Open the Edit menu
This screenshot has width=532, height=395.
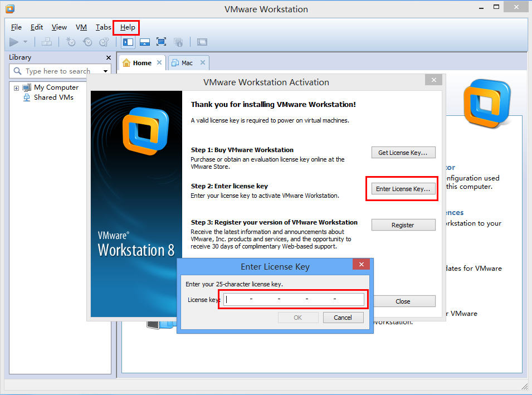(x=37, y=27)
